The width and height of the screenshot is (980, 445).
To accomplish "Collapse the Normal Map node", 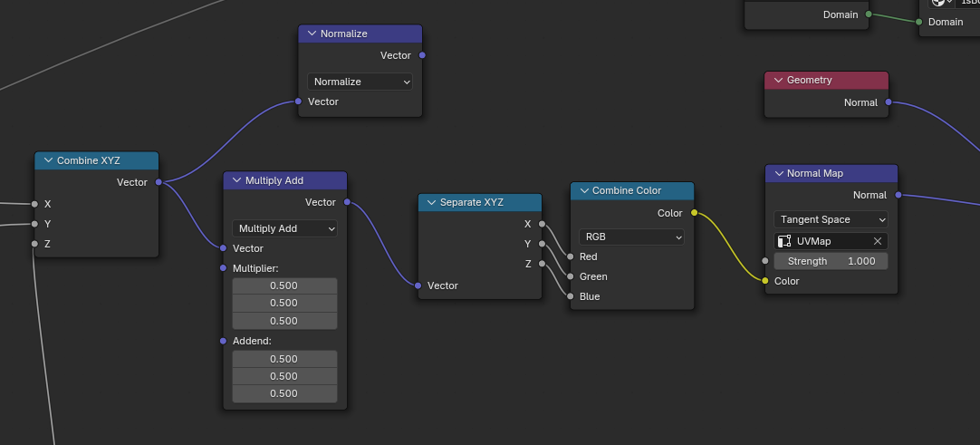I will tap(778, 173).
